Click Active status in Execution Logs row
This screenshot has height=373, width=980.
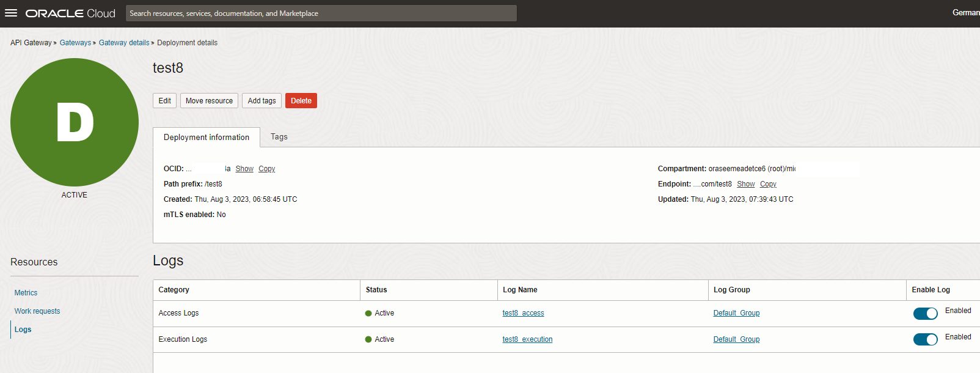(x=379, y=339)
